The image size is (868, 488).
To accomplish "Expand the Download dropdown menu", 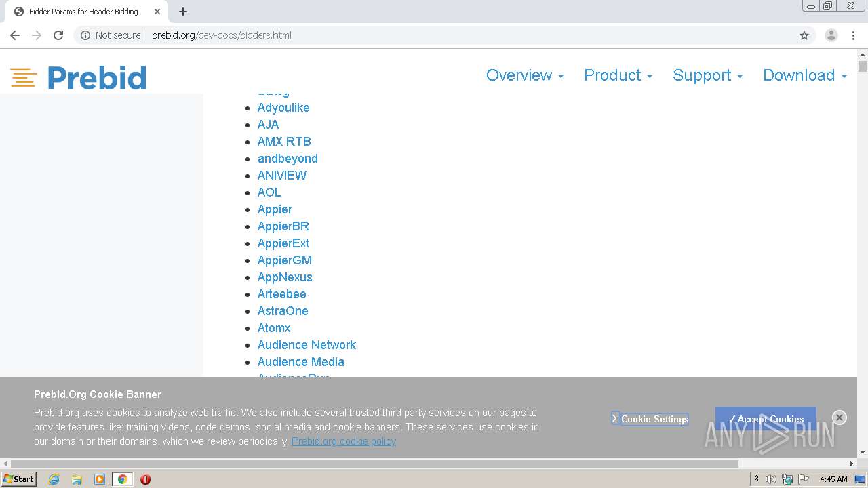I will coord(805,75).
